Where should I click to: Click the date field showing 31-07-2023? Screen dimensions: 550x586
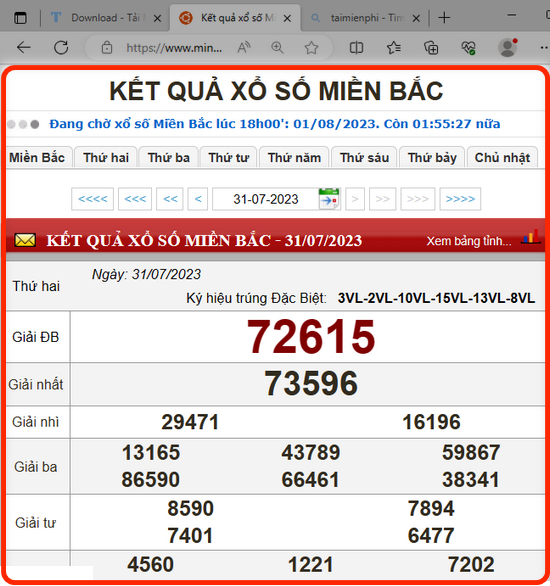pyautogui.click(x=266, y=199)
